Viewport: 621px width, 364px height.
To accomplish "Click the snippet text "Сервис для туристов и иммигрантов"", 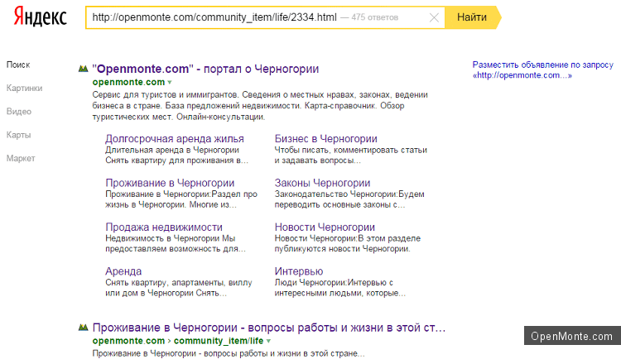I will tap(165, 95).
